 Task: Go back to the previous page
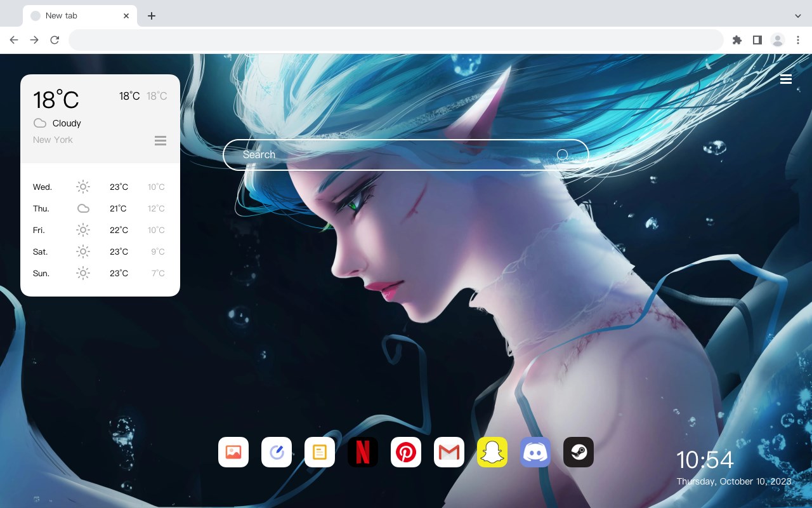(x=14, y=40)
